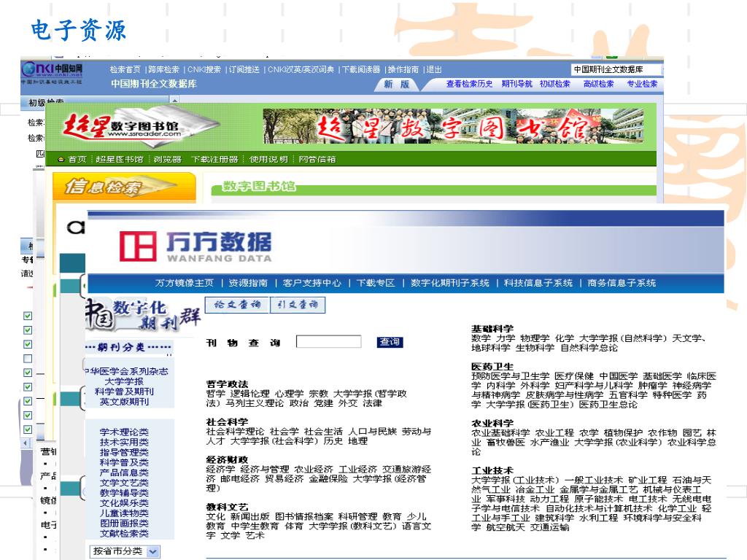Image resolution: width=747 pixels, height=560 pixels.
Task: Click 心理学 under 哲学政法
Action: coord(289,394)
